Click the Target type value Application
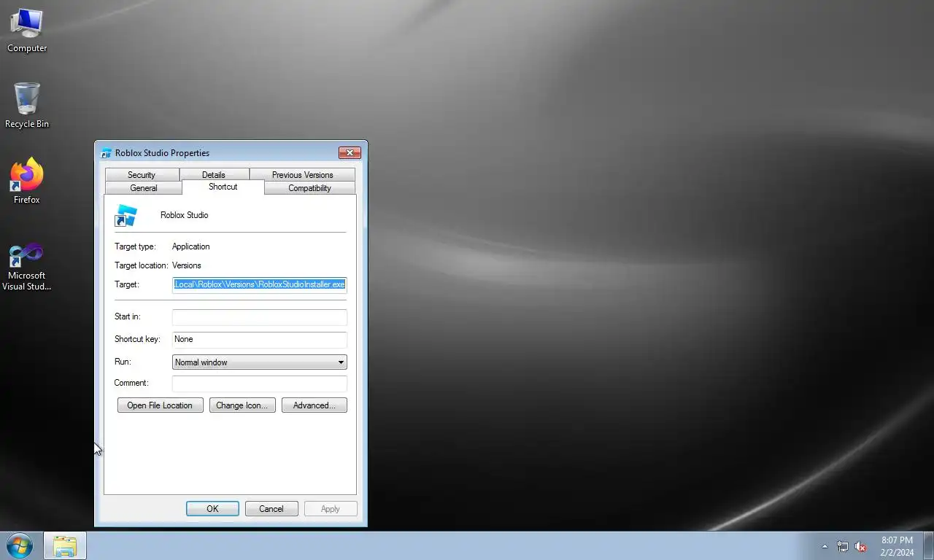 pyautogui.click(x=191, y=246)
